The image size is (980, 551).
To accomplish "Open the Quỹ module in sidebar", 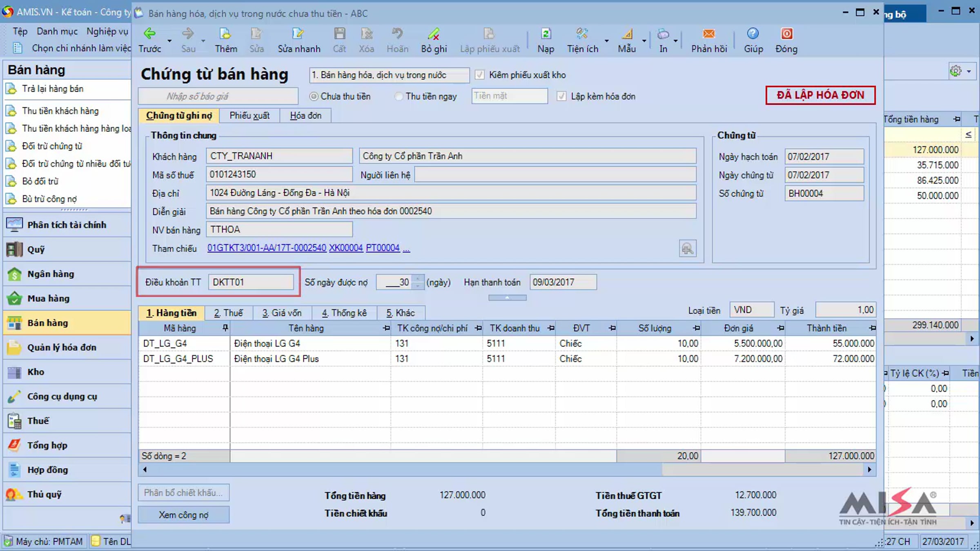I will point(67,249).
